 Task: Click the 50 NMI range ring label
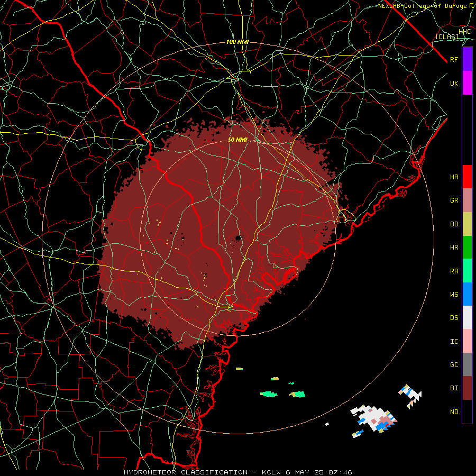pos(237,140)
